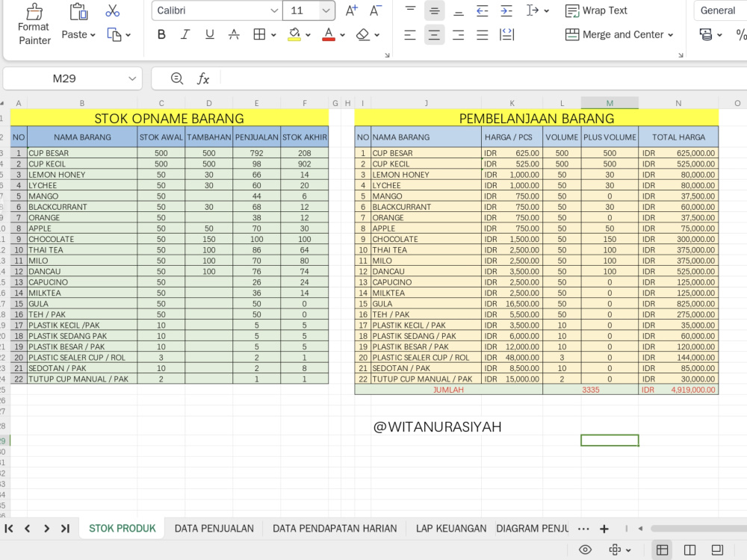Switch to LAP KEUANGAN sheet tab
This screenshot has width=747, height=560.
451,528
